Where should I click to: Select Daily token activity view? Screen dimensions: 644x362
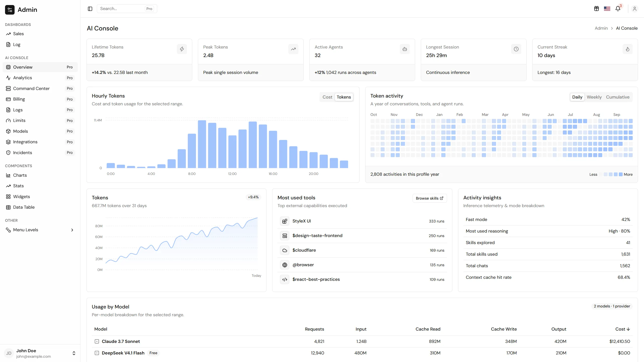[577, 97]
